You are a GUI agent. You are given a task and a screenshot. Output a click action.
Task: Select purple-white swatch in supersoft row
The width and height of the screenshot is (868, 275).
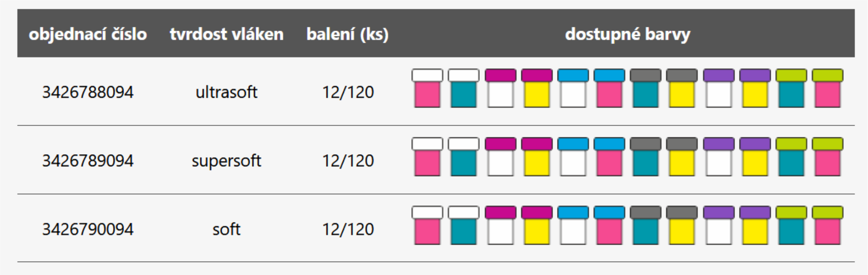[x=719, y=157]
